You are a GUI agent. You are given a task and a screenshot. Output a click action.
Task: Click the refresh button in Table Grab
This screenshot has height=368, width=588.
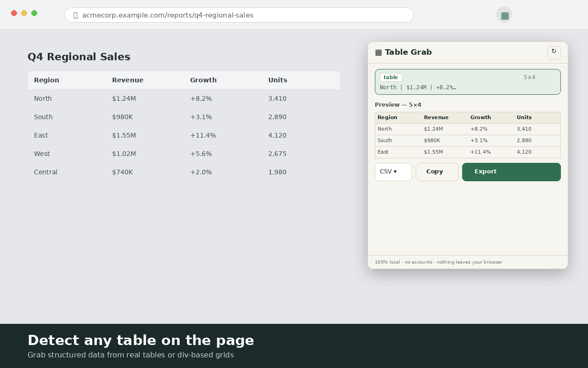554,52
